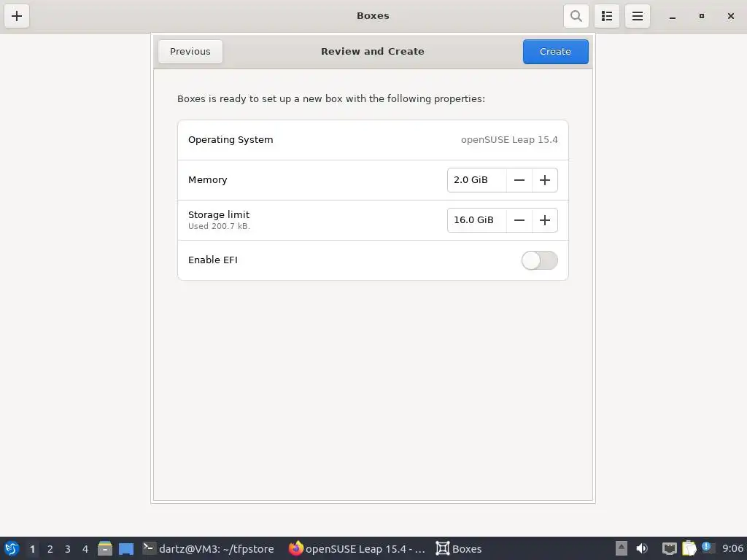
Task: Click the 9:06 clock in the taskbar
Action: click(732, 548)
